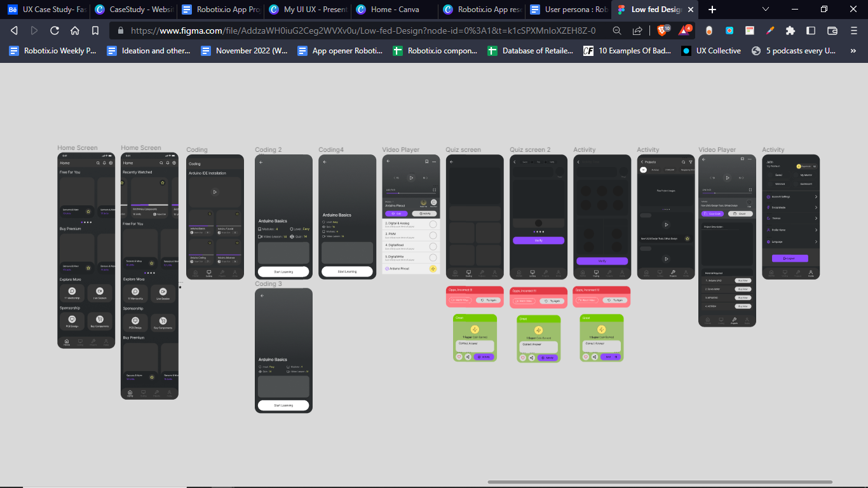Open Robotix.io Weekly P... bookmark
868x488 pixels.
pos(53,51)
